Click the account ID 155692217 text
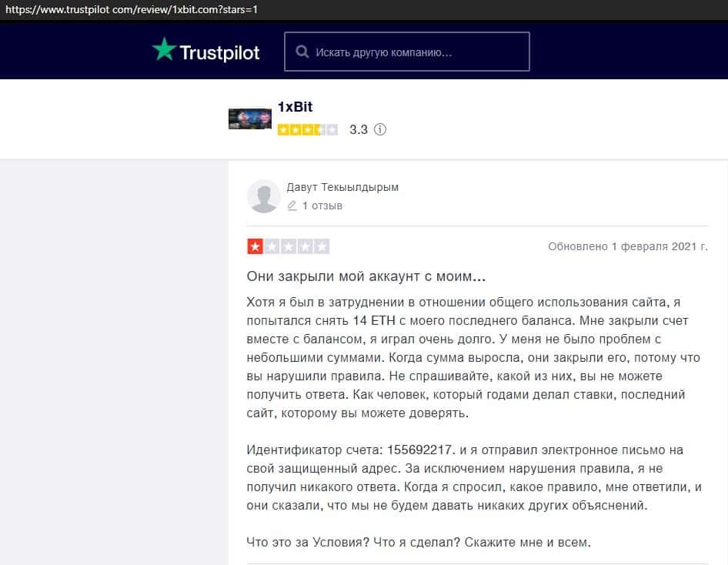 pos(419,450)
